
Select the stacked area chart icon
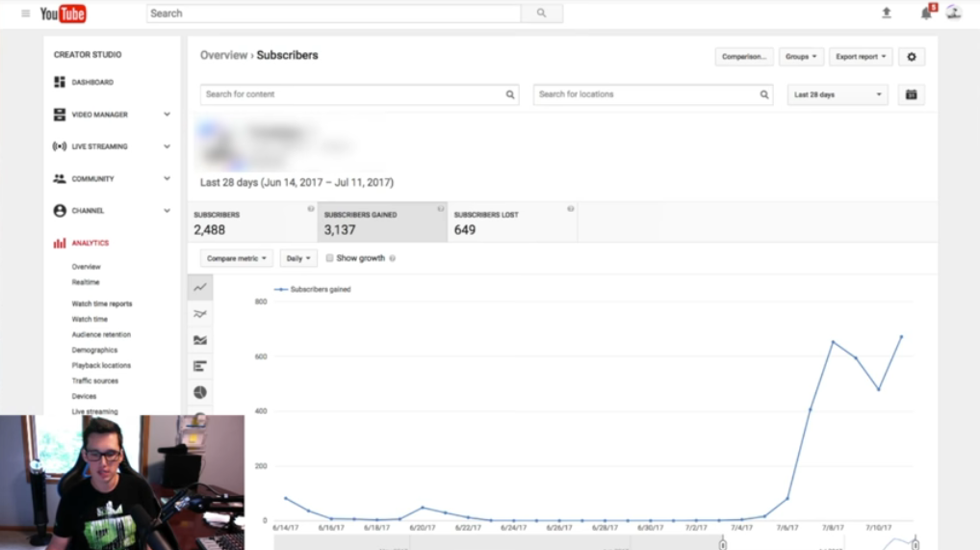coord(200,340)
